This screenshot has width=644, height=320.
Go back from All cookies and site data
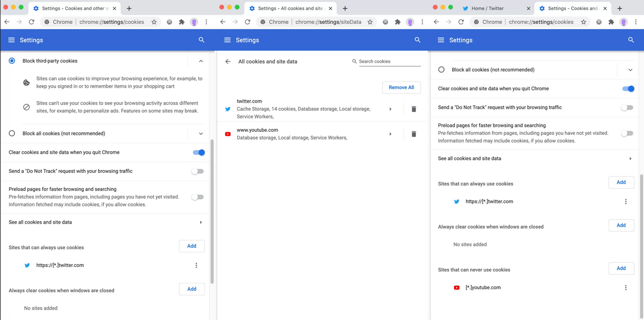click(x=228, y=61)
